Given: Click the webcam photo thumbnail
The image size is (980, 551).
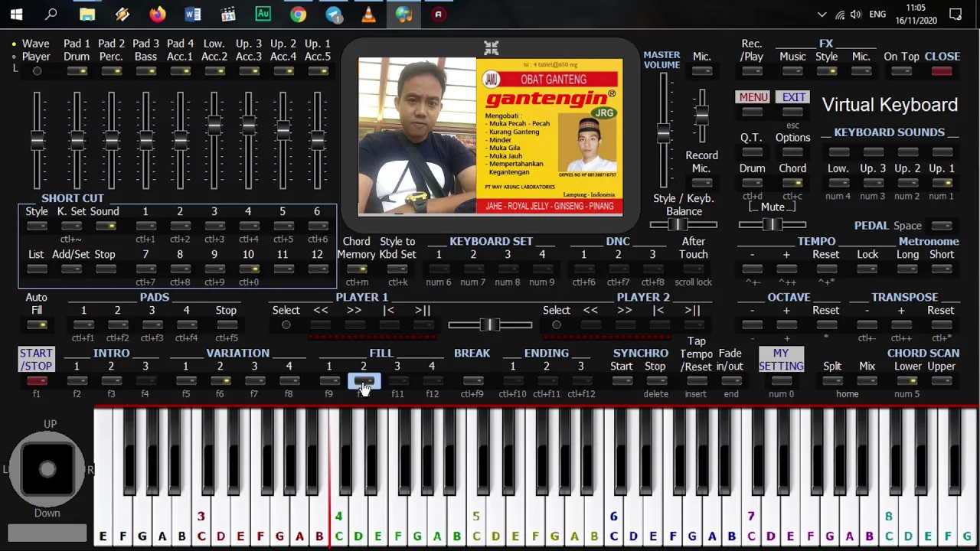Looking at the screenshot, I should click(x=417, y=136).
